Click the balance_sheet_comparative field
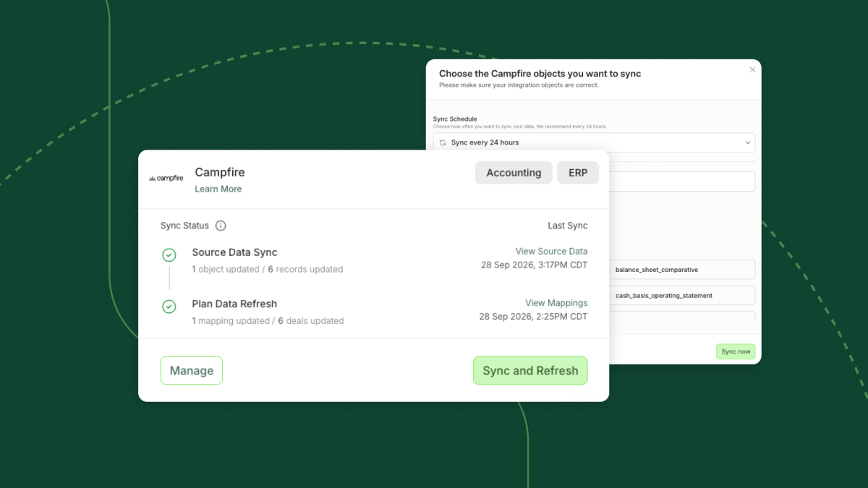This screenshot has height=488, width=868. (x=682, y=270)
